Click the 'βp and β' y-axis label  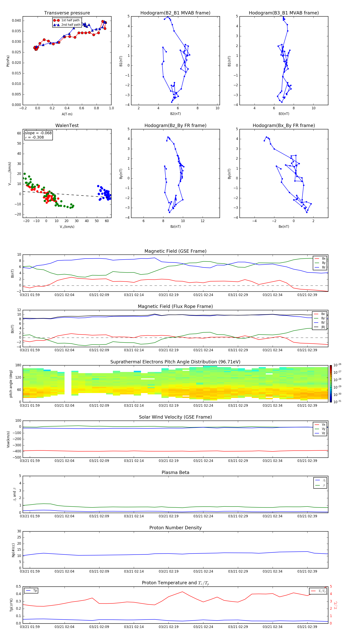14,494
